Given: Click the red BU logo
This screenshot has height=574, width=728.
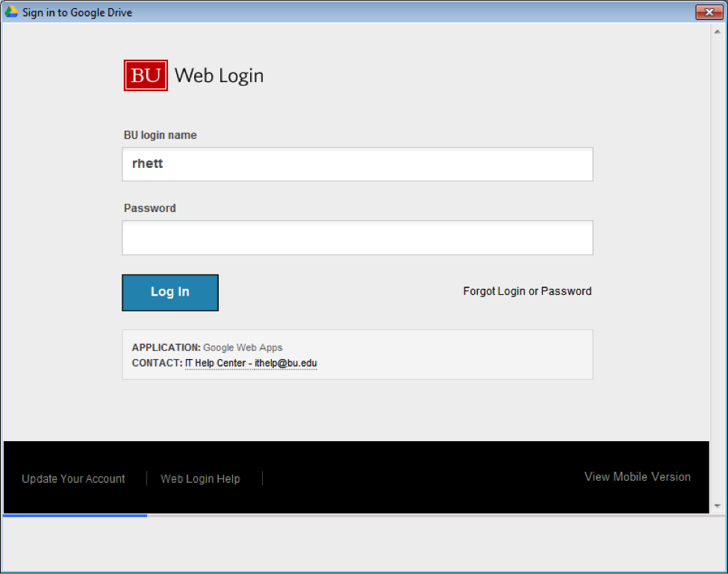Looking at the screenshot, I should pos(146,75).
